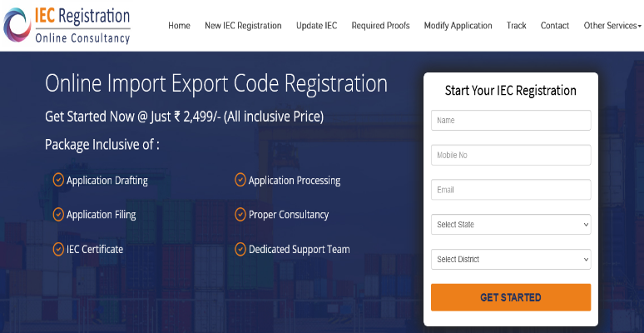Click the Modify Application link
Viewport: 644px width, 333px height.
(458, 26)
